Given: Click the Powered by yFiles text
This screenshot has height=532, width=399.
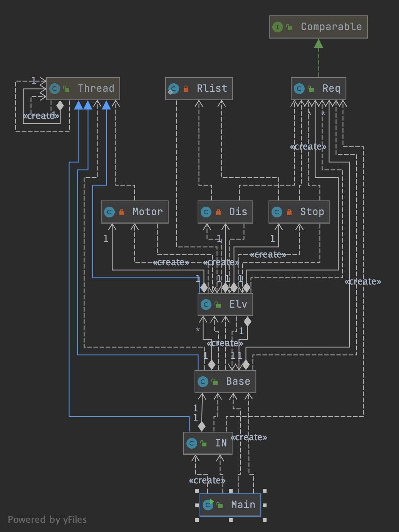Looking at the screenshot, I should click(47, 520).
